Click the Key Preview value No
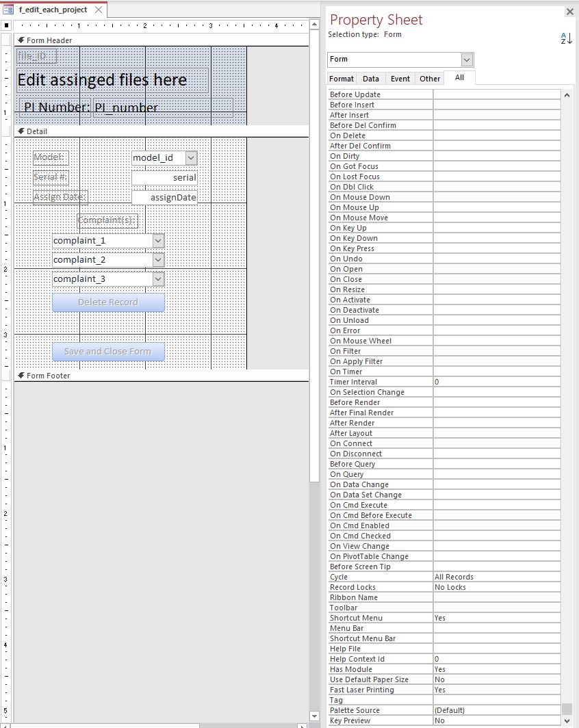 point(496,720)
